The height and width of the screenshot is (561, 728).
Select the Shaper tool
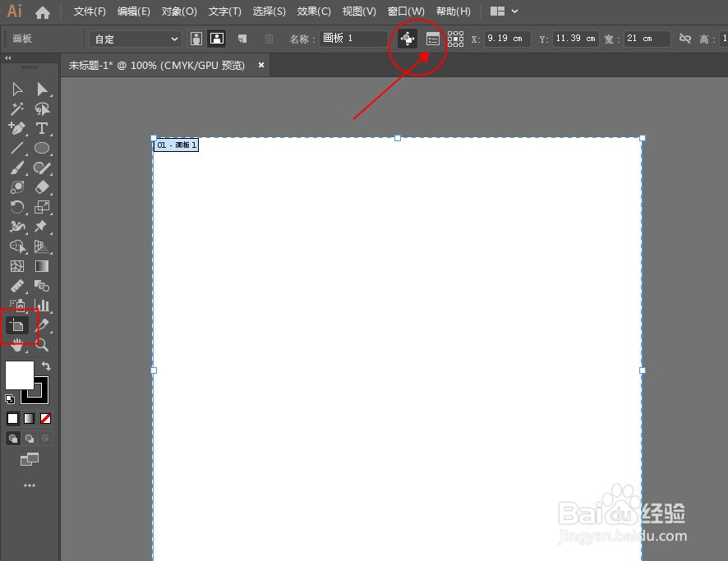click(x=17, y=187)
